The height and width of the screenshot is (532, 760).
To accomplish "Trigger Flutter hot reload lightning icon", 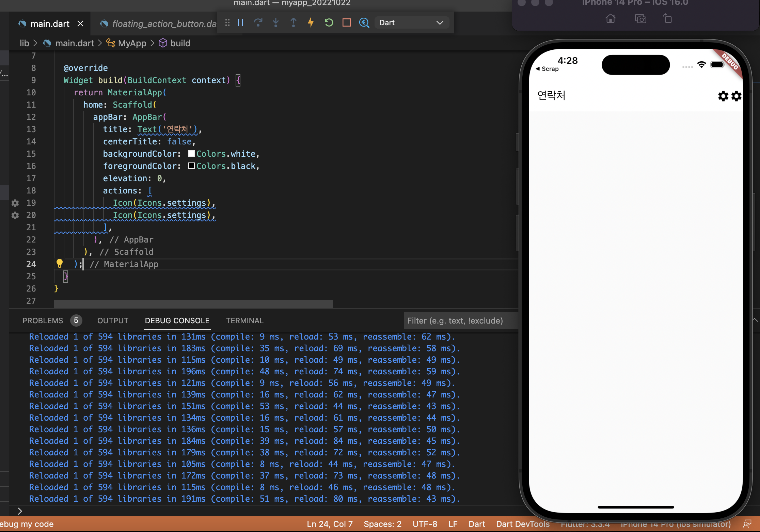I will tap(311, 23).
